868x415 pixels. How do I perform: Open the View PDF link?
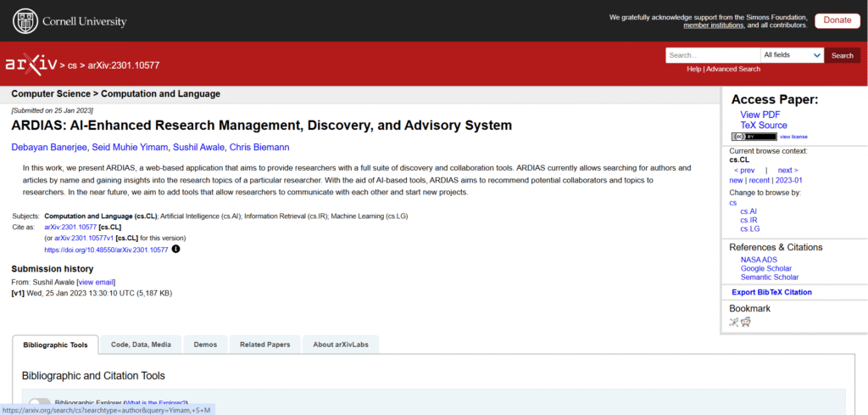(x=759, y=115)
